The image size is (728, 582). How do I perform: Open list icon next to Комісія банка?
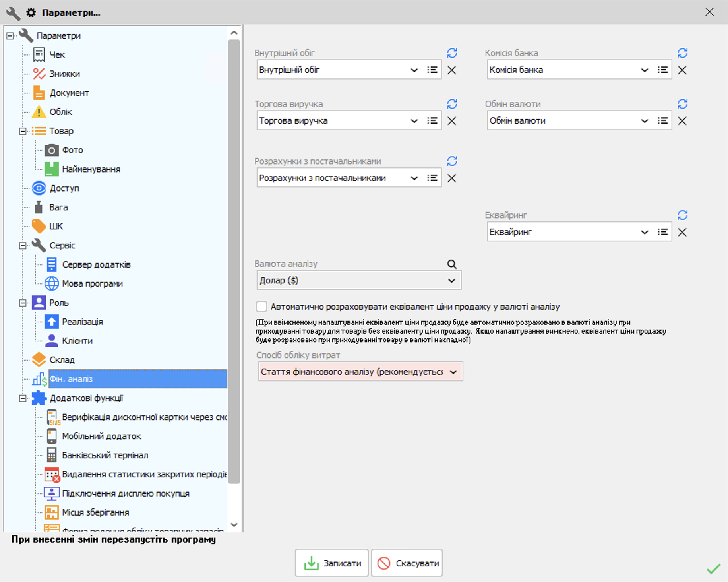tap(662, 70)
